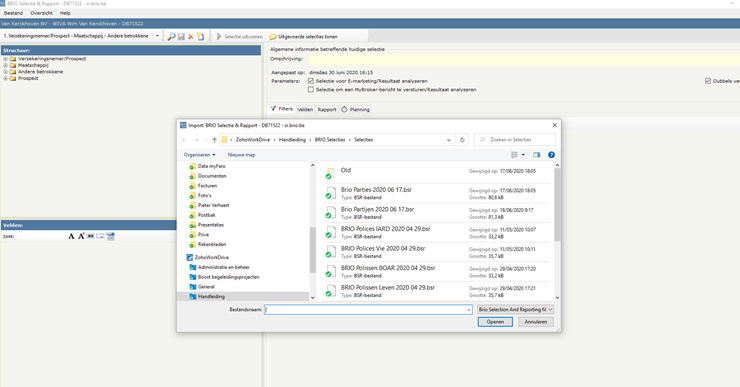Screen dimensions: 740x387
Task: Select BRIO Polices IARD 2020 04 29.bsr file
Action: pos(437,232)
